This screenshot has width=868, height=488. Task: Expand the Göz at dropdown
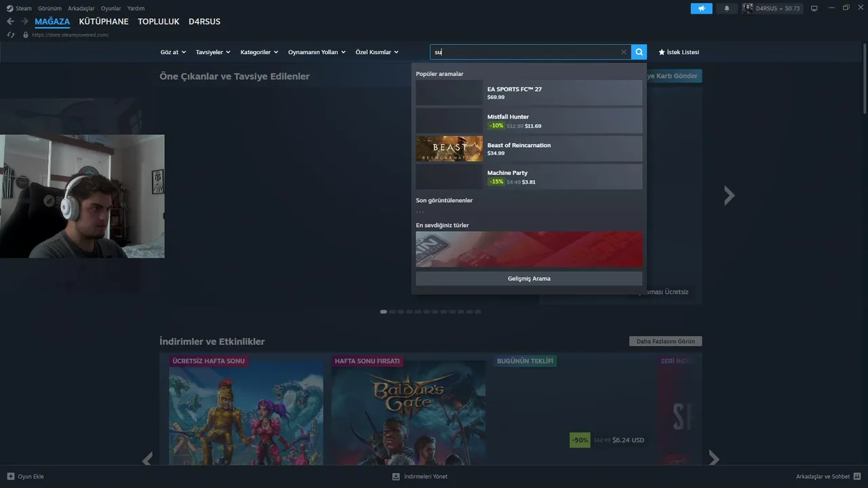pyautogui.click(x=173, y=52)
